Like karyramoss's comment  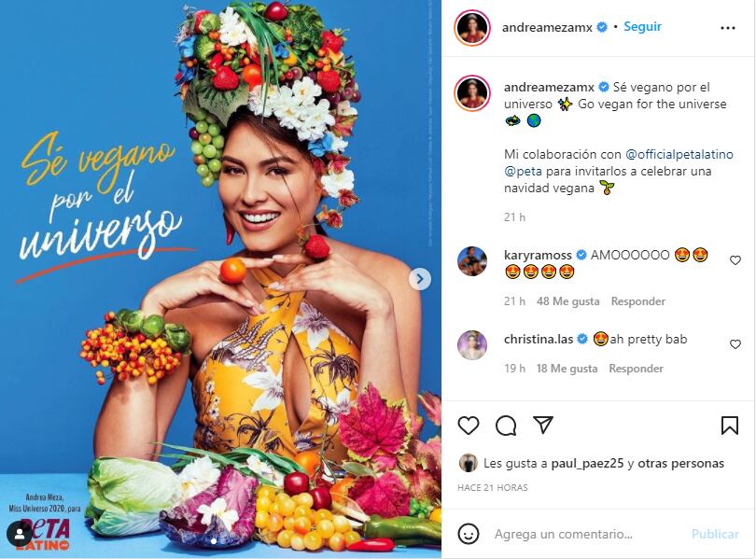point(735,260)
